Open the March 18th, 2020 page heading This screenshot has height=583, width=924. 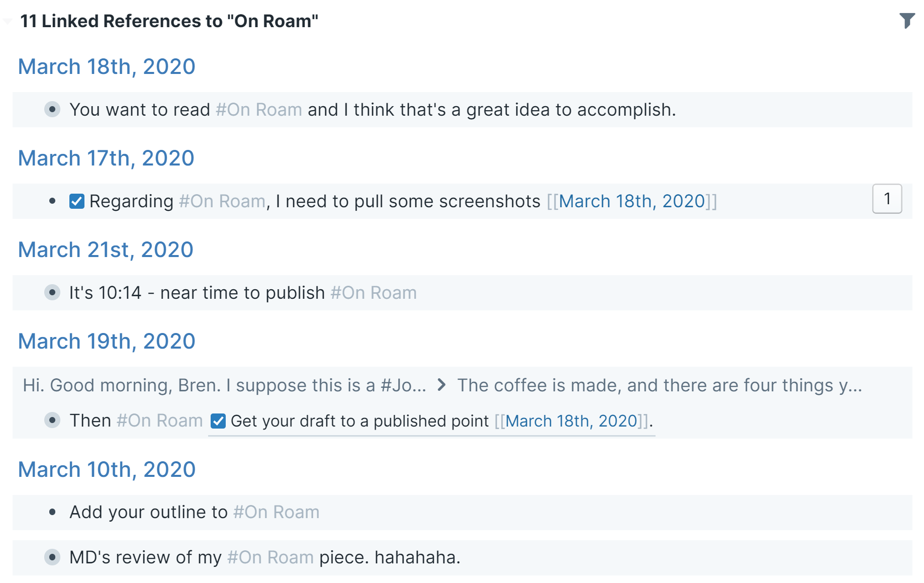107,66
